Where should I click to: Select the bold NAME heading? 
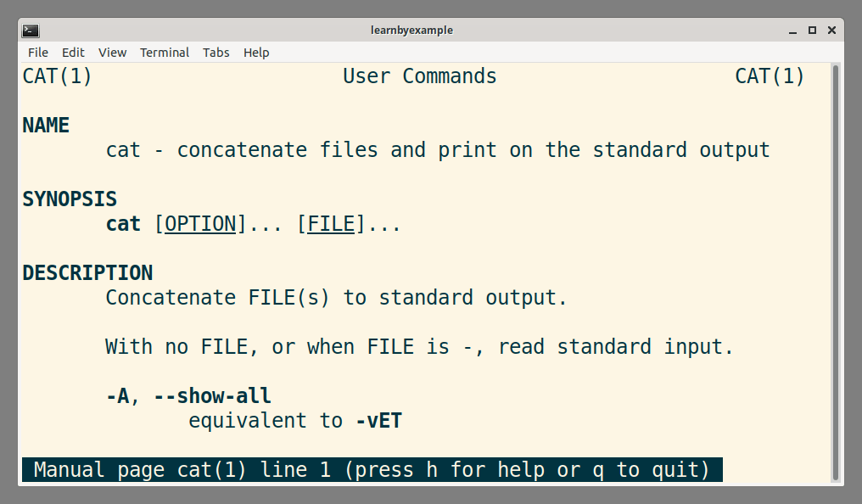coord(45,125)
